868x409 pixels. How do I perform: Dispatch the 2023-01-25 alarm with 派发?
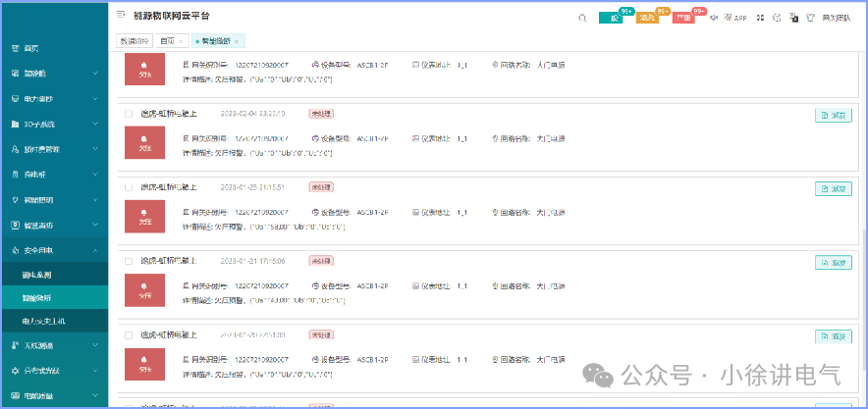(x=833, y=189)
